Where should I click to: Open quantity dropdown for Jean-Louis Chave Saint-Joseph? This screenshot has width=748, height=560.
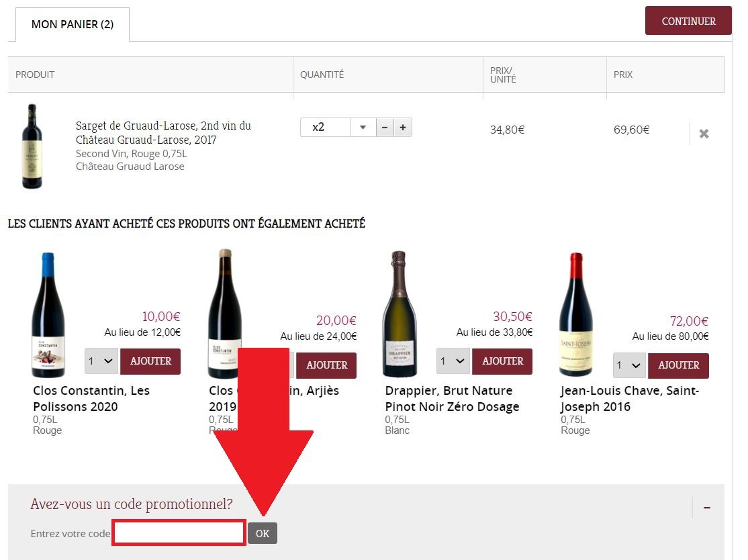click(x=629, y=365)
